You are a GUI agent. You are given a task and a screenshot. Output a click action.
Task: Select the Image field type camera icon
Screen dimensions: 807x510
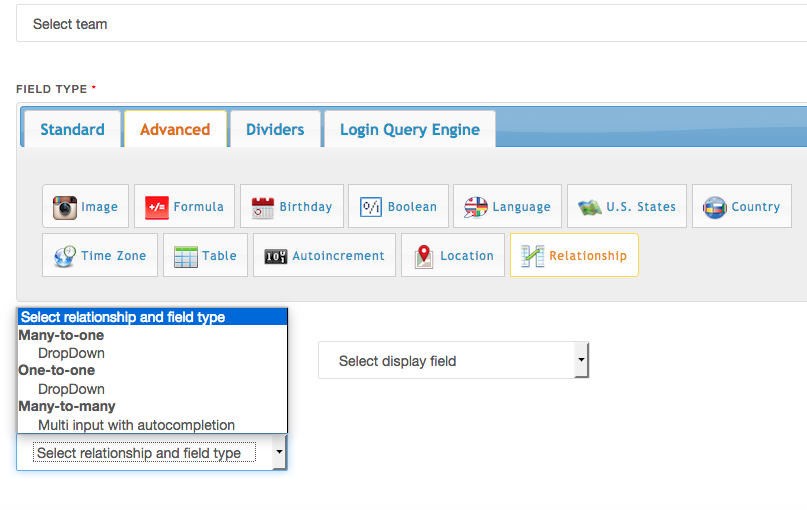(65, 207)
